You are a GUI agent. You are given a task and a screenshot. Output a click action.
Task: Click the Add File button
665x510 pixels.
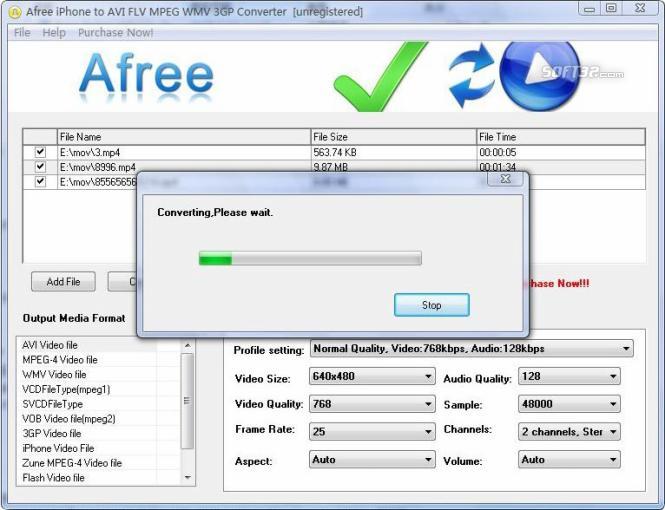tap(63, 281)
